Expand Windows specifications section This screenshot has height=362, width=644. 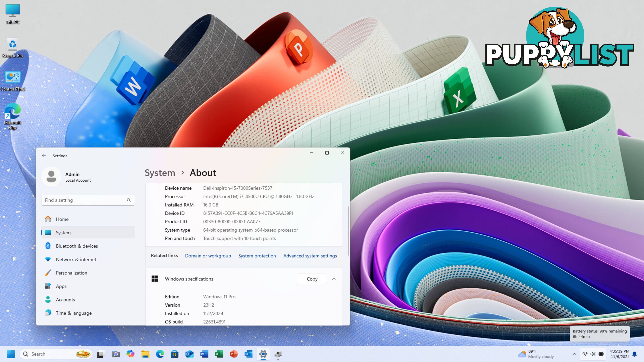click(334, 279)
